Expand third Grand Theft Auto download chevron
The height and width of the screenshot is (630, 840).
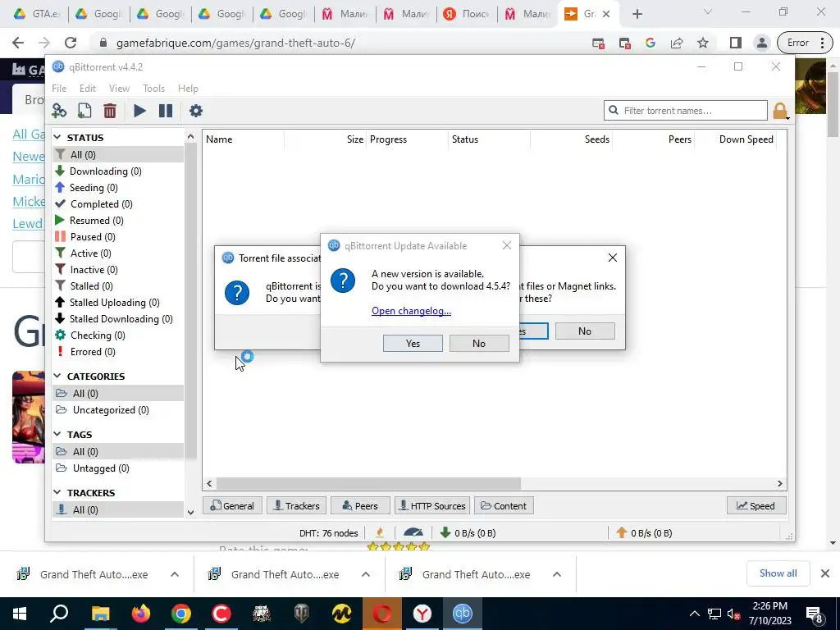pos(557,574)
